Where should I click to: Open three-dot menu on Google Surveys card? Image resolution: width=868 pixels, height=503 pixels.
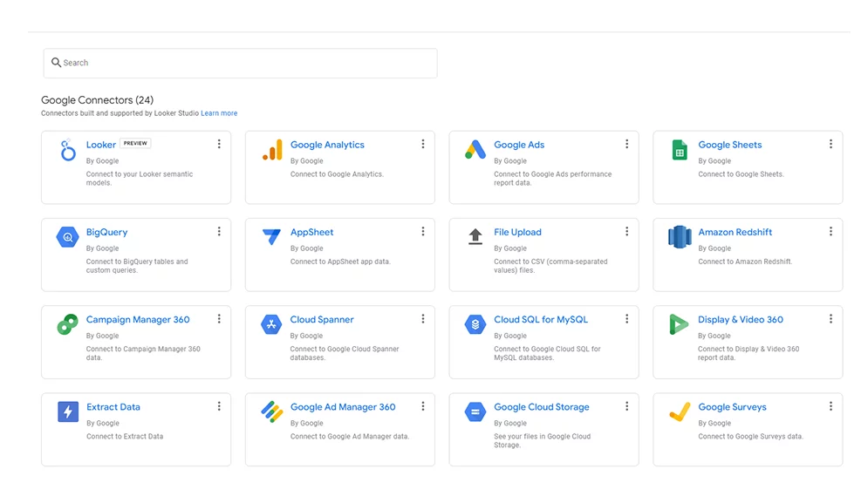coord(830,406)
